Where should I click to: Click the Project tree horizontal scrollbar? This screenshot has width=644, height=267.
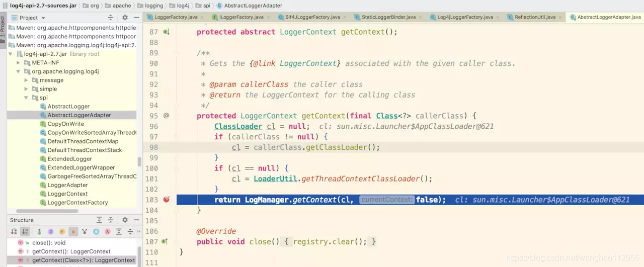tap(47, 211)
